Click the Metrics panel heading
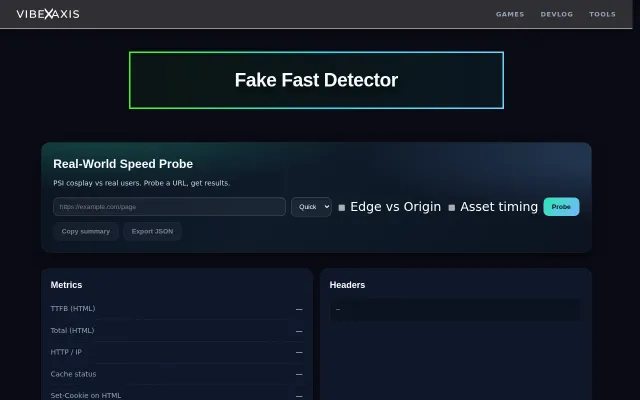Viewport: 640px width, 400px height. (x=66, y=285)
